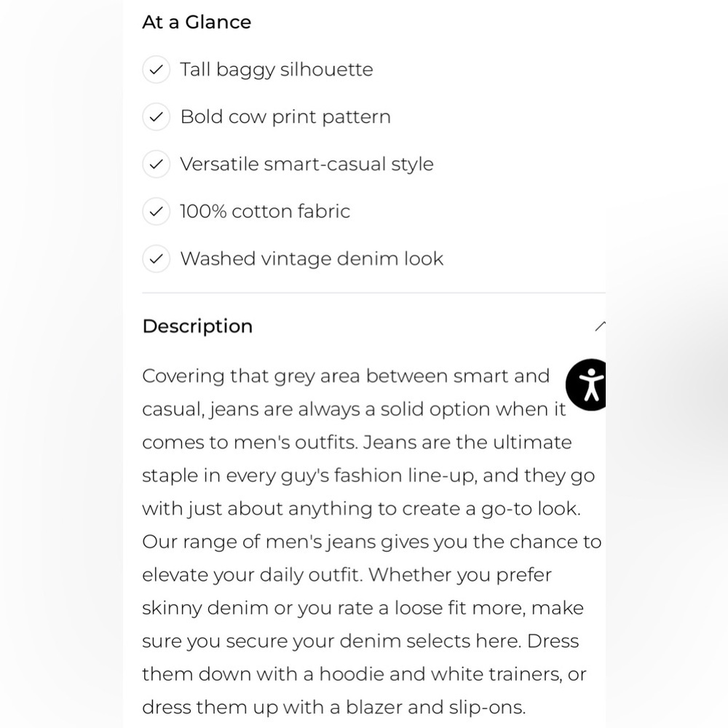
Task: Click the checkmark beside Tall baggy silhouette
Action: 156,70
